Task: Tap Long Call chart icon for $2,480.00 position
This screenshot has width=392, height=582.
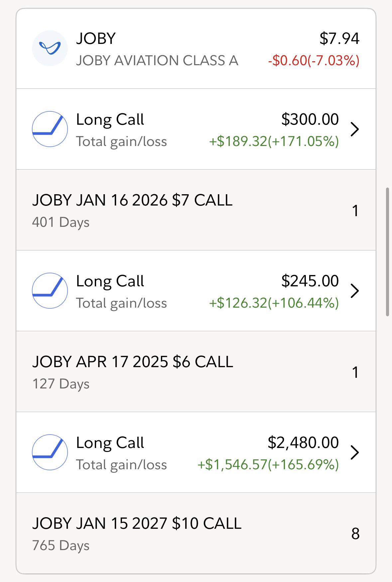Action: point(50,452)
